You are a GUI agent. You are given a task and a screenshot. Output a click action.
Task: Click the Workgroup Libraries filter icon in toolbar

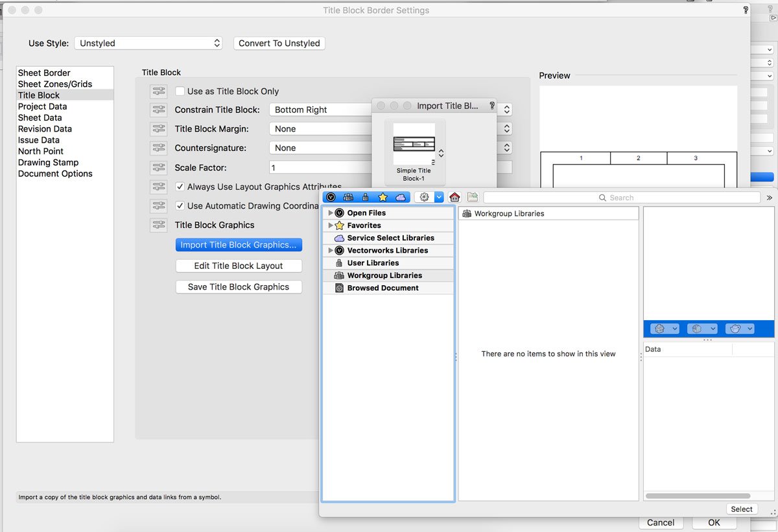pos(349,198)
